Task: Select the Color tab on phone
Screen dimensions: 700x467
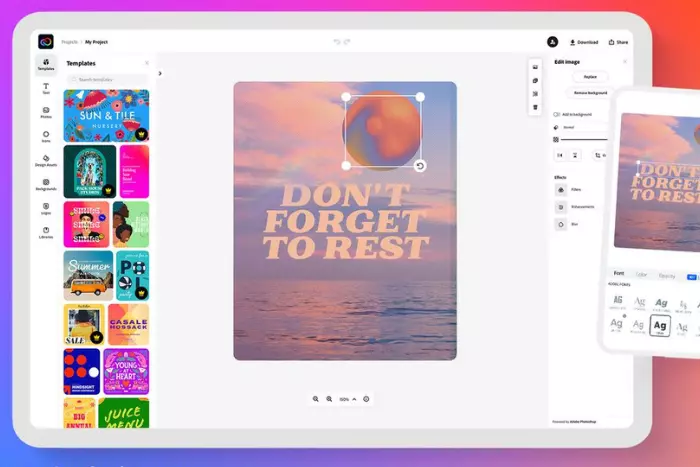Action: pos(641,274)
